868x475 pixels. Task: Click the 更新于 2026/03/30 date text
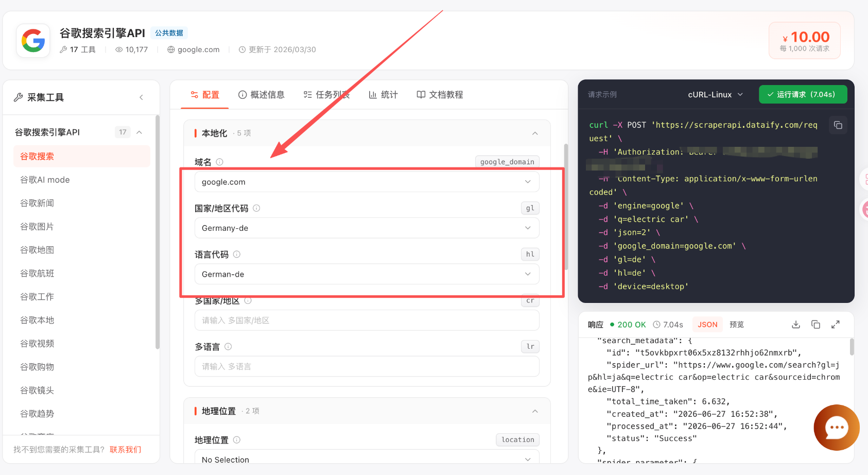(x=277, y=49)
